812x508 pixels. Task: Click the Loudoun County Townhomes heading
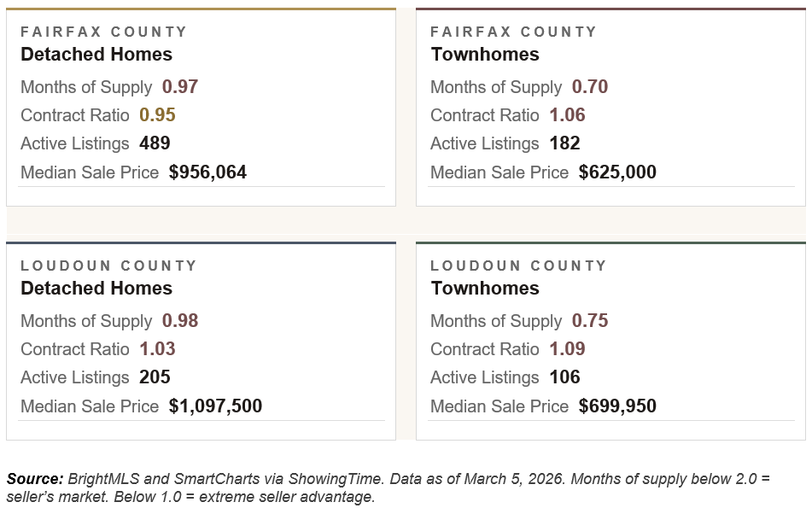[x=485, y=289]
